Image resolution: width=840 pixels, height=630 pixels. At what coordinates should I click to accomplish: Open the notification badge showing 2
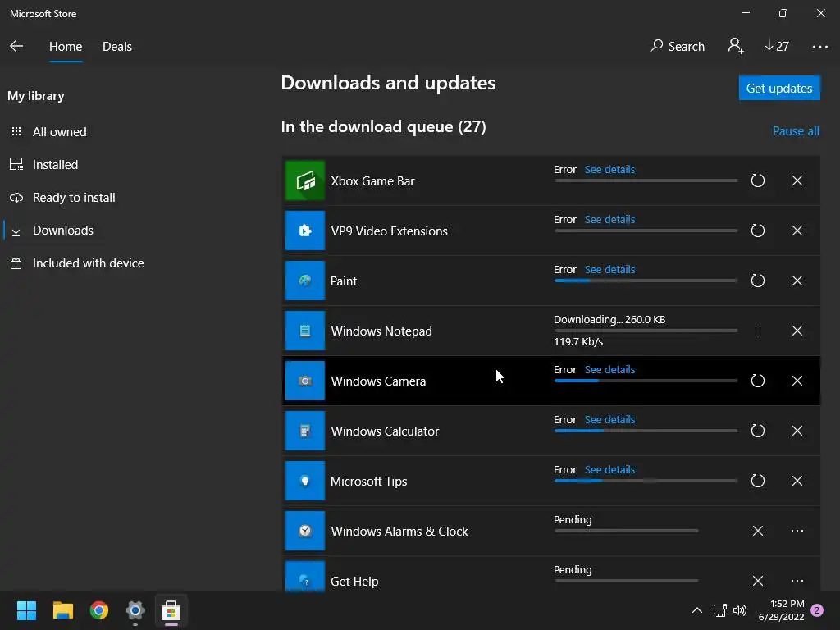coord(817,610)
